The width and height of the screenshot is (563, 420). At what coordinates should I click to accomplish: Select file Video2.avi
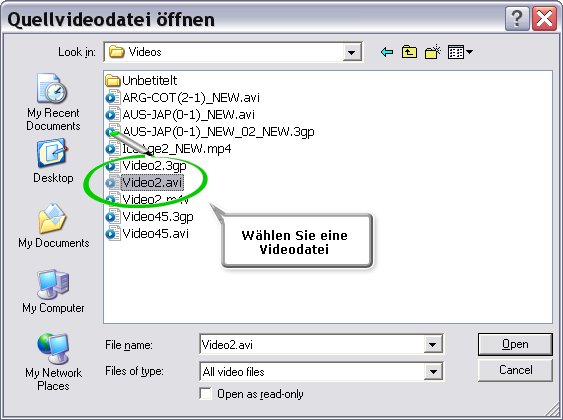click(x=145, y=183)
